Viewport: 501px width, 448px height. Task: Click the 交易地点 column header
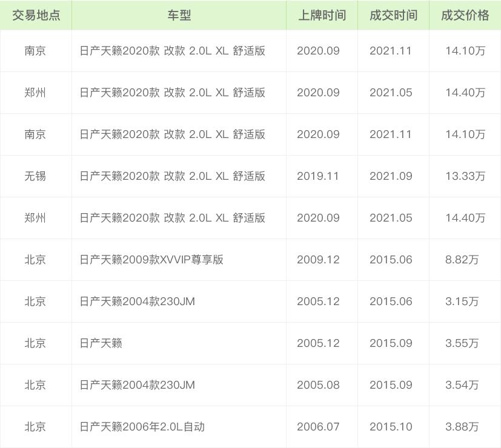[36, 15]
